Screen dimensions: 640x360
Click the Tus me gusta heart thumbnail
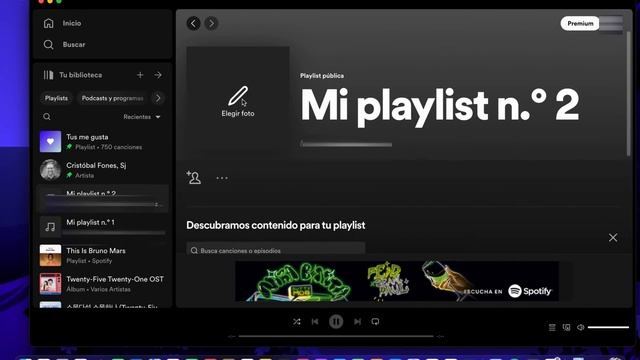[x=50, y=142]
